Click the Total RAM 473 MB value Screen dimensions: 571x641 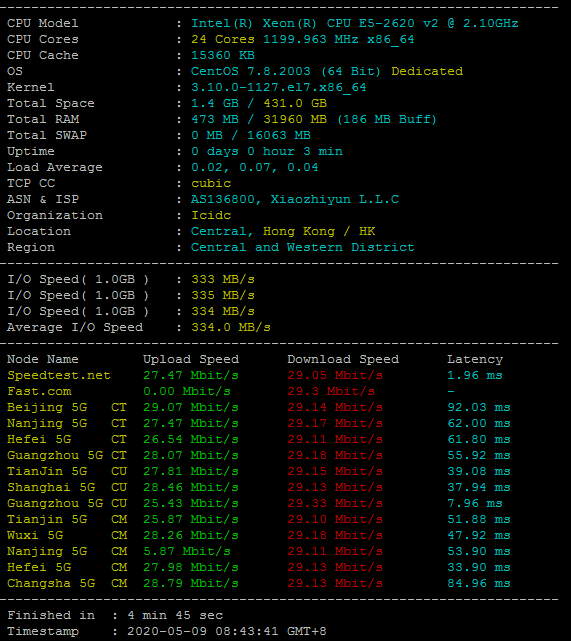point(215,119)
